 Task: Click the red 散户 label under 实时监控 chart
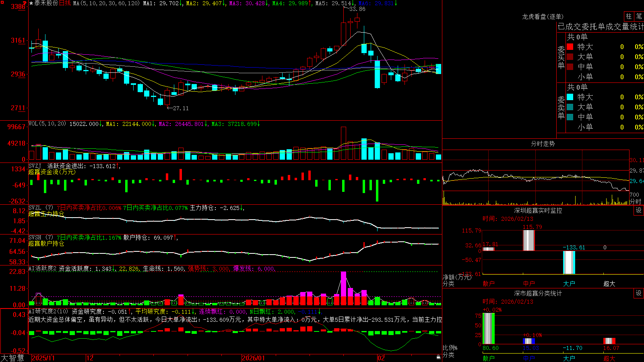click(x=489, y=284)
